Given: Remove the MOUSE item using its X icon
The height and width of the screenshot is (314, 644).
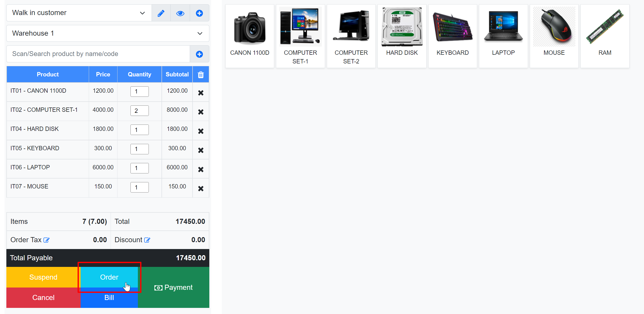Looking at the screenshot, I should [x=201, y=188].
